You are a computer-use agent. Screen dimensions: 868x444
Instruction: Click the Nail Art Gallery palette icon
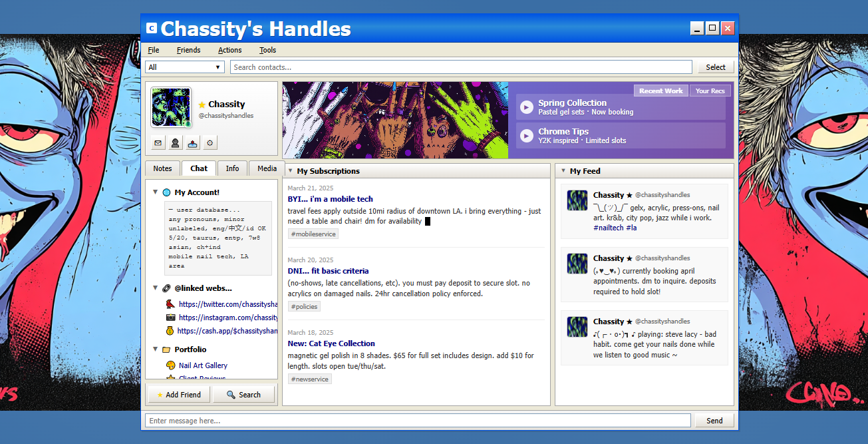[170, 365]
